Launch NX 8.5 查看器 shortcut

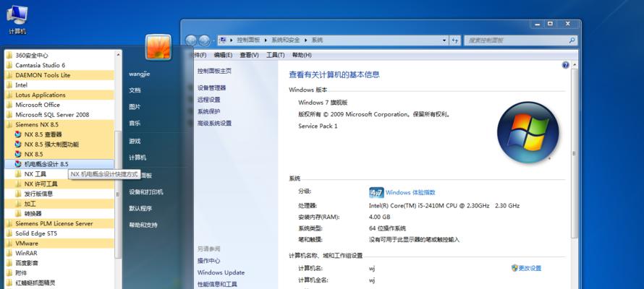coord(59,134)
